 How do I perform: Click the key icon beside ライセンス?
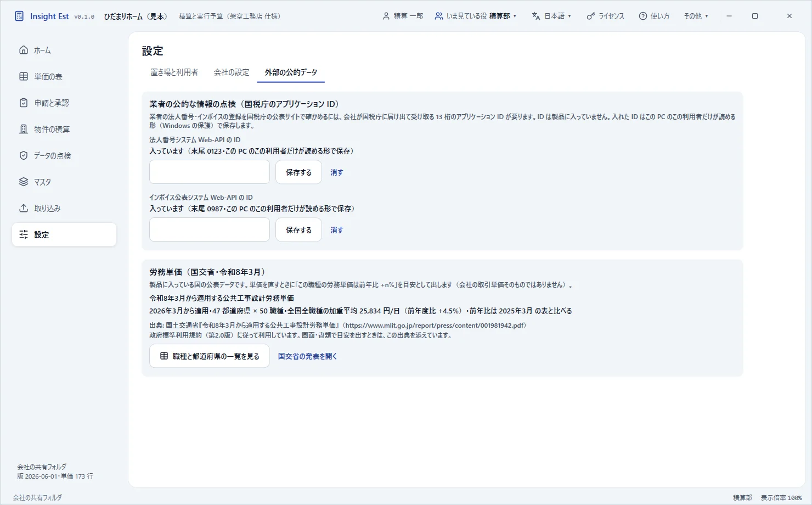click(590, 16)
